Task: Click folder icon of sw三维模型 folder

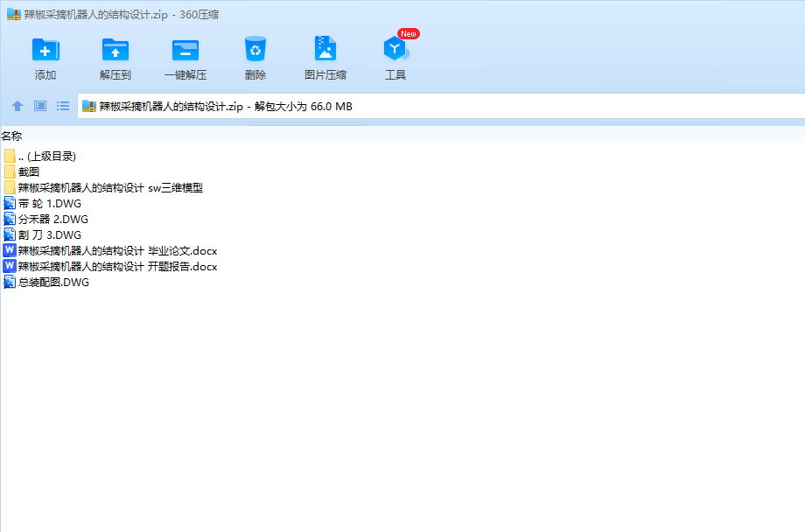Action: coord(10,187)
